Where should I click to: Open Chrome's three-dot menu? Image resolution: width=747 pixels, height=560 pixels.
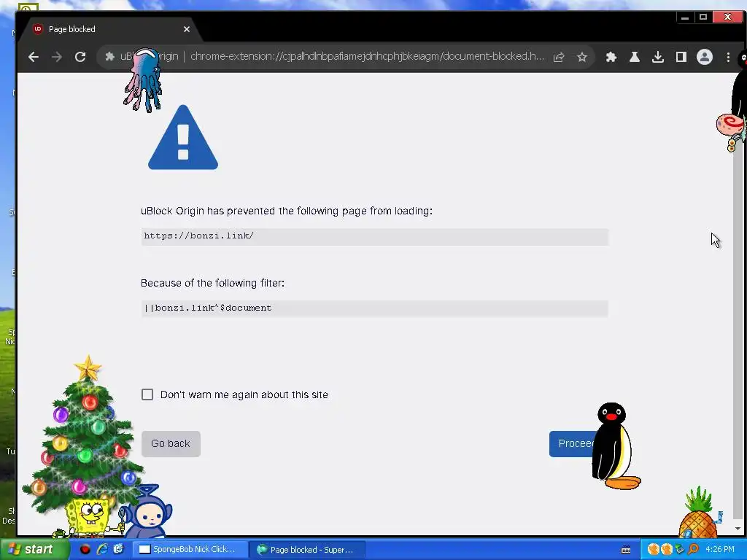[728, 57]
